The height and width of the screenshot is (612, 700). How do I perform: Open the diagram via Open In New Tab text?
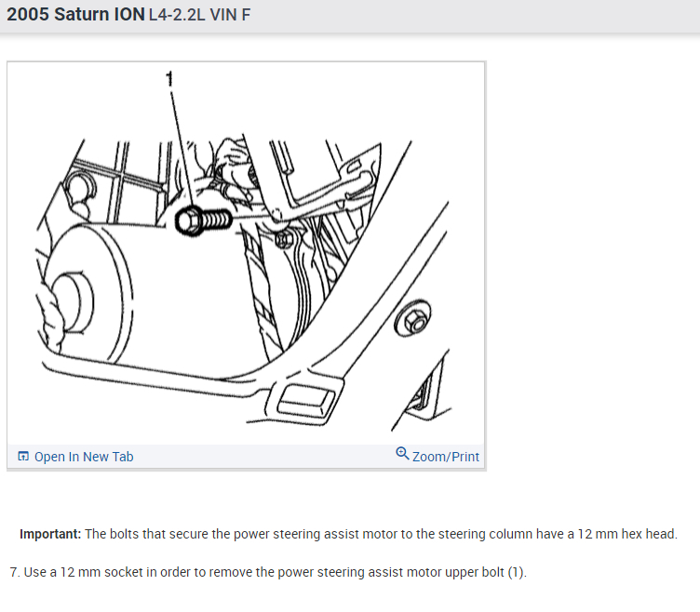84,457
